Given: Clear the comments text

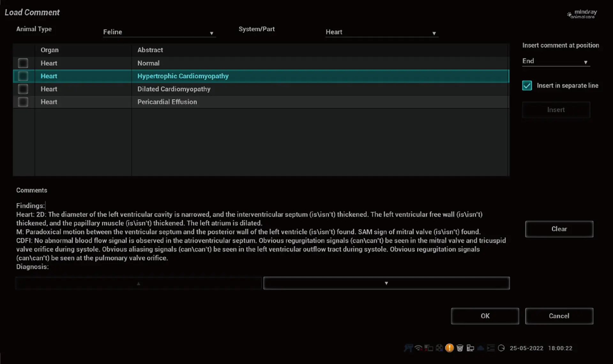Looking at the screenshot, I should pyautogui.click(x=559, y=229).
